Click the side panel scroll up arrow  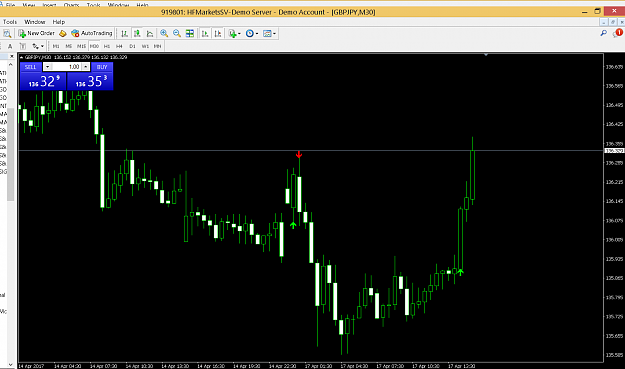pyautogui.click(x=11, y=65)
